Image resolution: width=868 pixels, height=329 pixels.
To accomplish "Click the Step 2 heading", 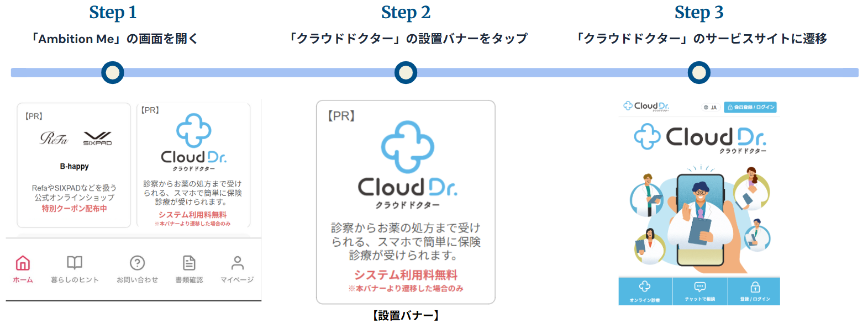I will pos(406,13).
